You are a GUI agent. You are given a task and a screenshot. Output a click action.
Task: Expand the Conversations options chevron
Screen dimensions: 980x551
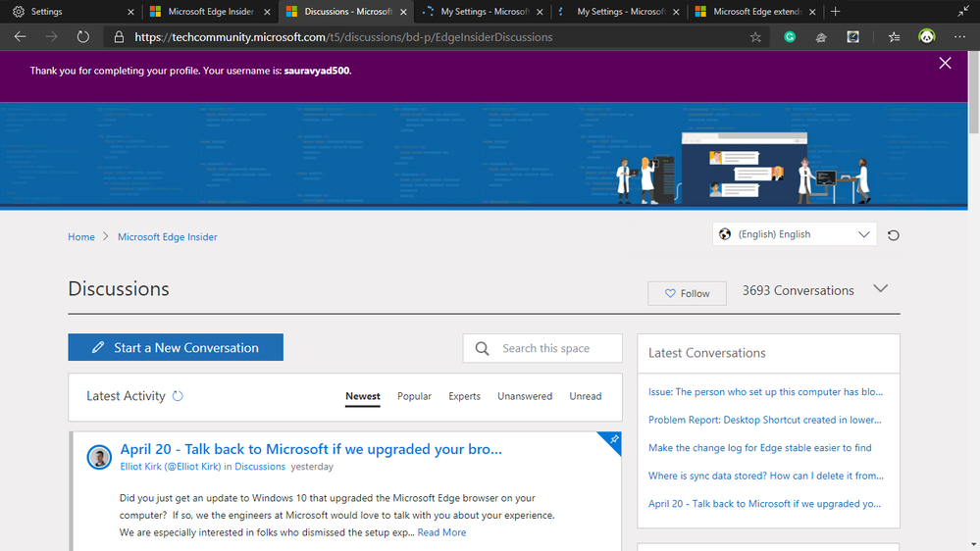(881, 288)
